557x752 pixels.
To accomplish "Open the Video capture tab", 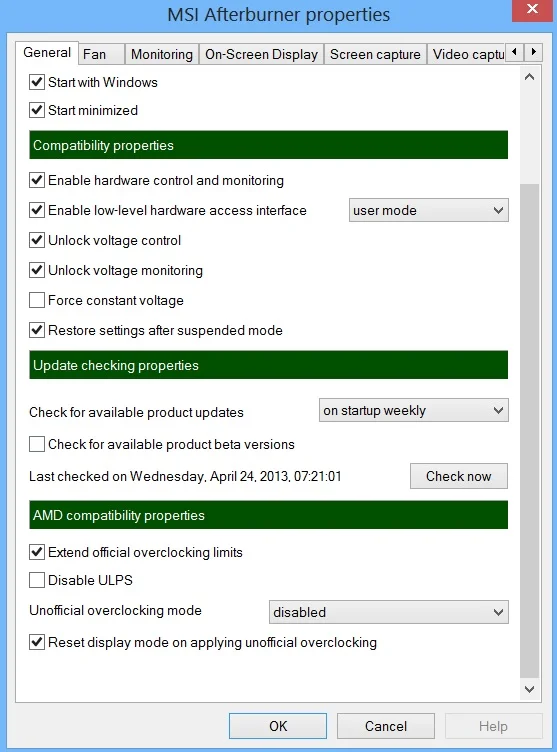I will [x=466, y=54].
